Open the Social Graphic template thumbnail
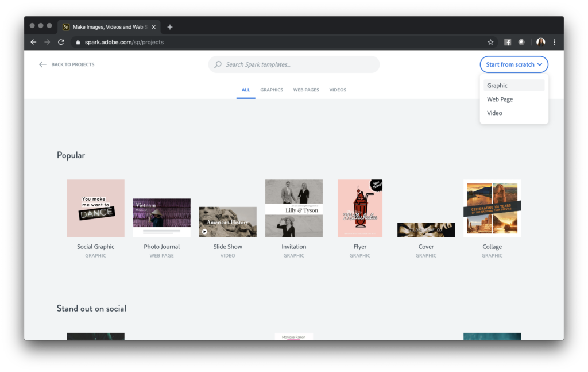 click(95, 208)
